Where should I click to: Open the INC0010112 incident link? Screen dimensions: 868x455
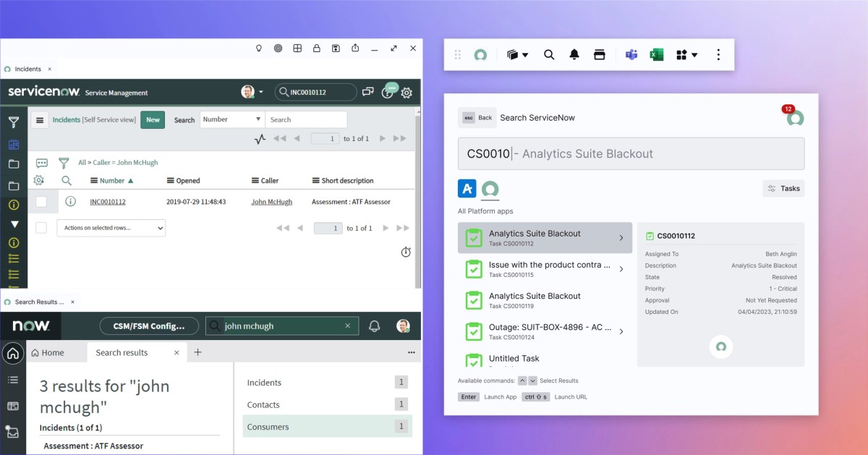[x=107, y=202]
